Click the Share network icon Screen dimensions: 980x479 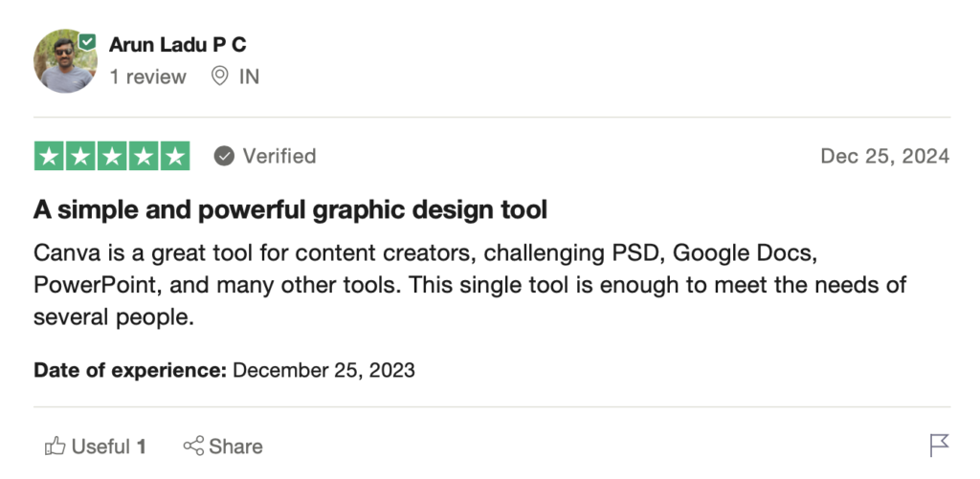point(193,446)
